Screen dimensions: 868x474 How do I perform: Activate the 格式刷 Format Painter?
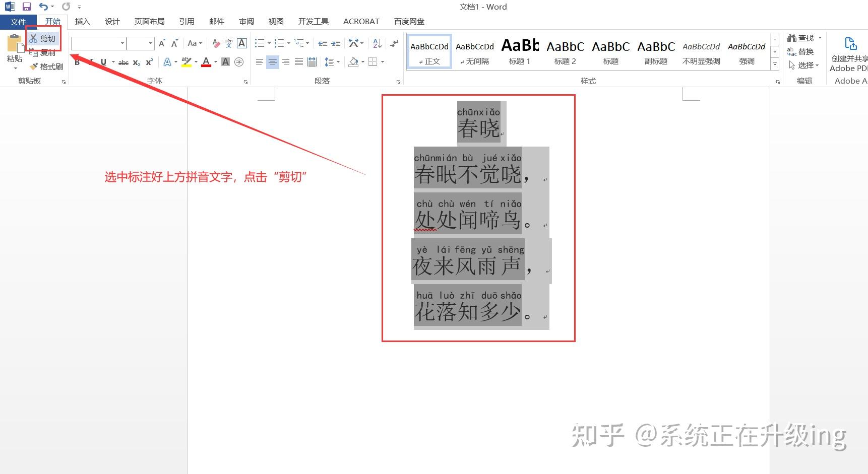pos(46,66)
